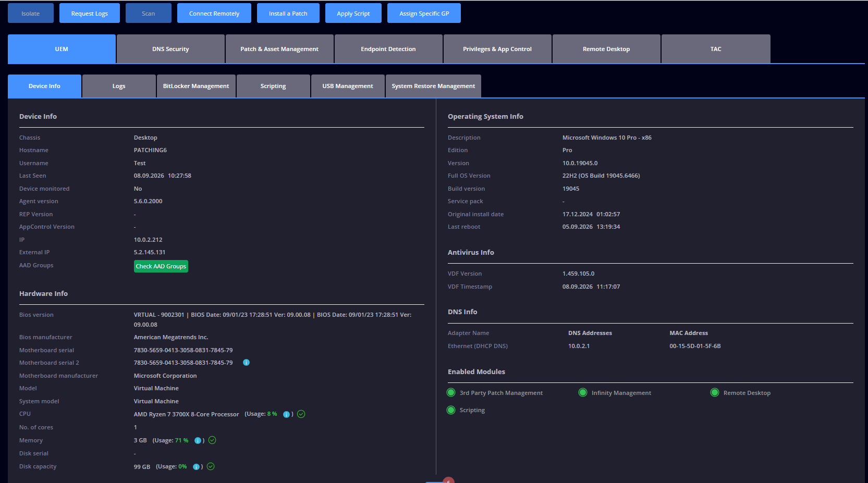This screenshot has width=868, height=483.
Task: Click Scripting module green status indicator
Action: tap(451, 410)
